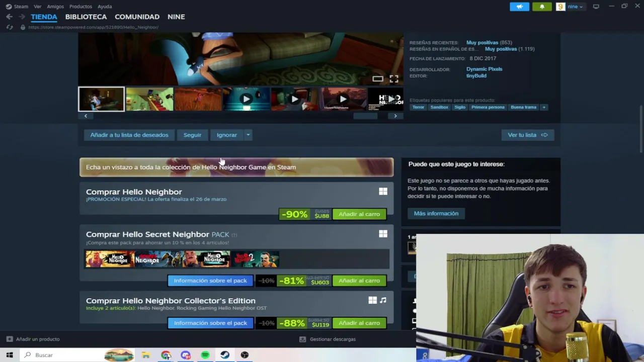Add Hello Neighbor to cart

click(359, 214)
